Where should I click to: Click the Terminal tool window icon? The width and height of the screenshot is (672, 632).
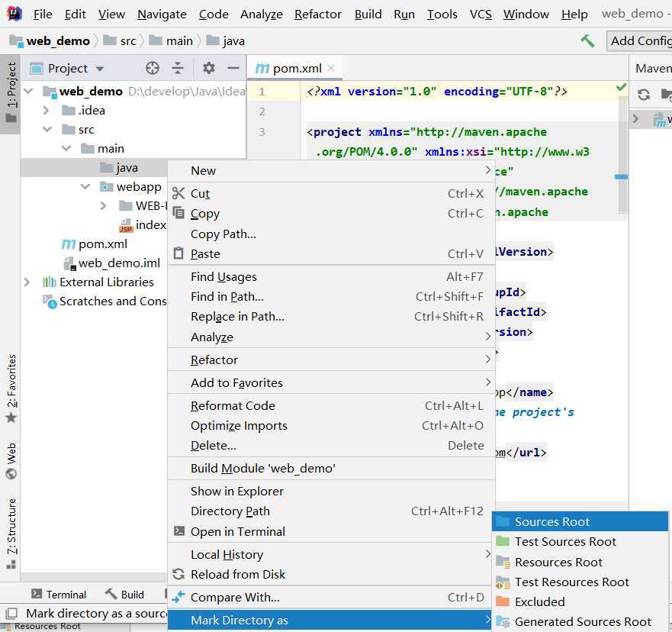point(37,594)
